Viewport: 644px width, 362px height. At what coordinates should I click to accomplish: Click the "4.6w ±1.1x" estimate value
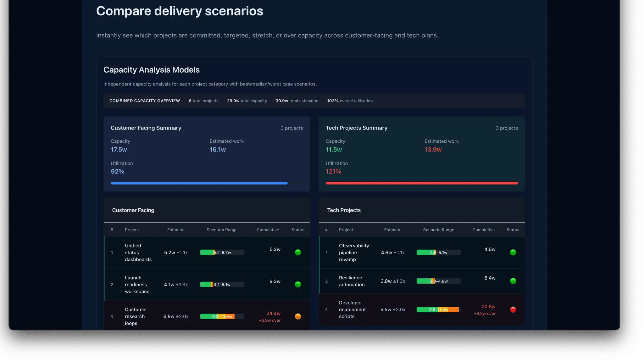pos(393,252)
